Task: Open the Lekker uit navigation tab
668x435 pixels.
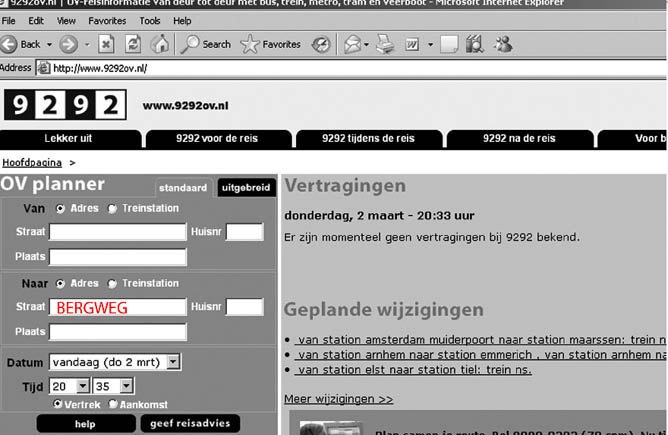Action: click(68, 138)
